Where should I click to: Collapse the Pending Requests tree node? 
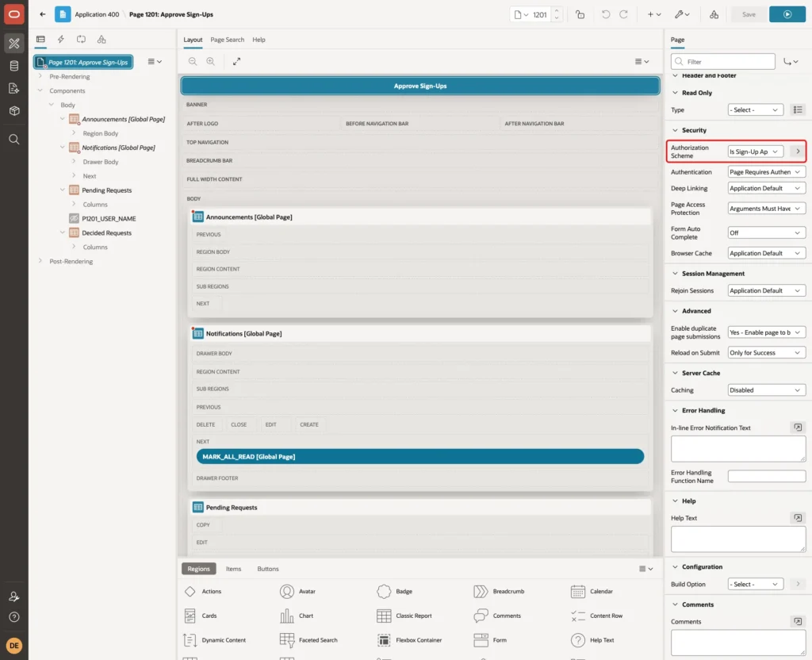(x=62, y=190)
